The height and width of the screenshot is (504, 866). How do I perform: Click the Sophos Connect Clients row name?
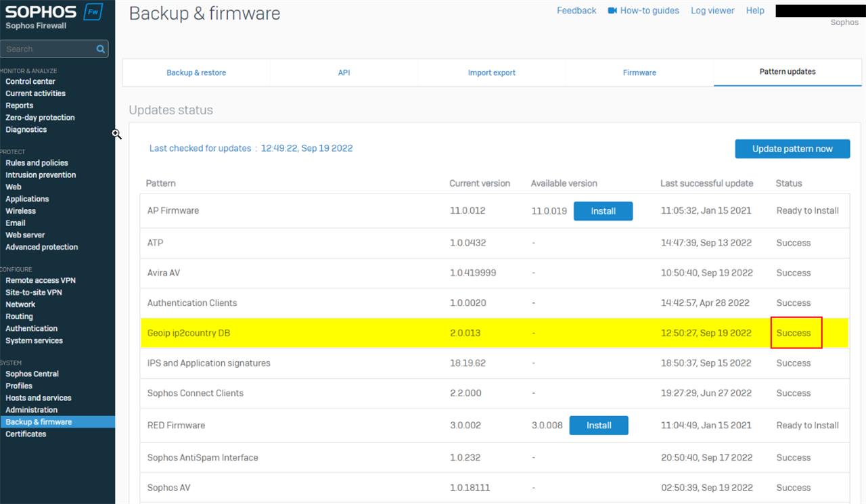tap(195, 393)
